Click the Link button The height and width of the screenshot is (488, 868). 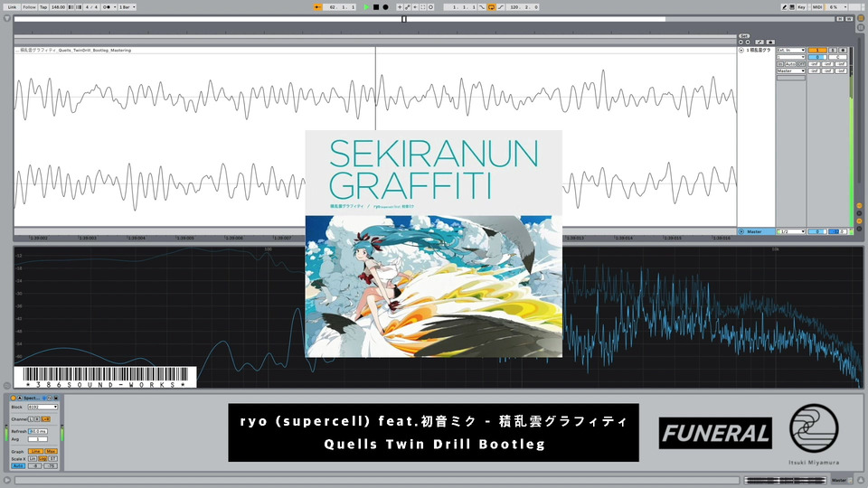[x=12, y=7]
